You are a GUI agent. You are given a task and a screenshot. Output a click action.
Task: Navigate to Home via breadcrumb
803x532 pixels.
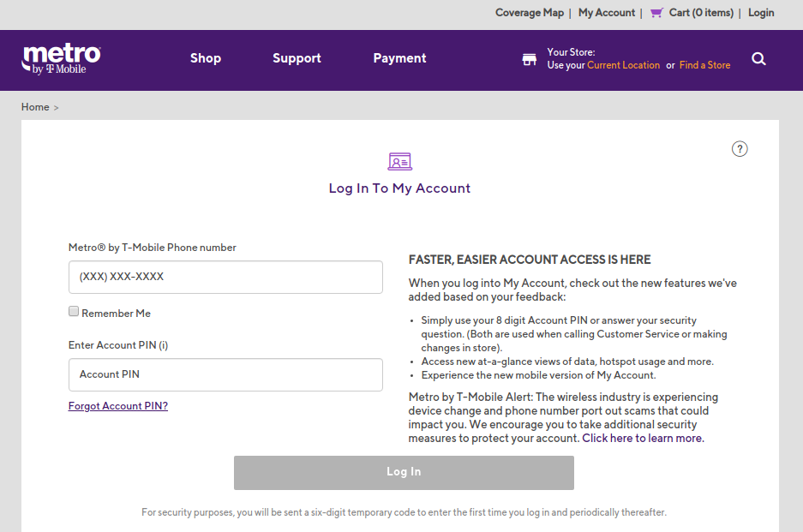click(34, 106)
